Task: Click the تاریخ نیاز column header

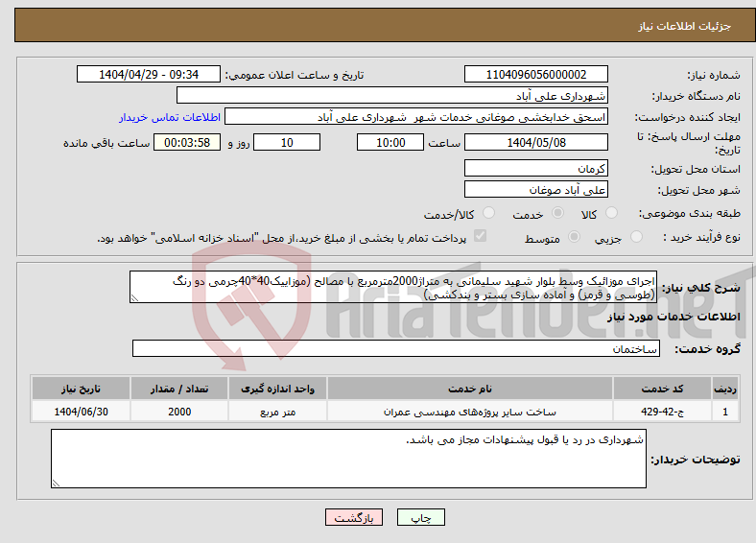Action: pyautogui.click(x=81, y=389)
